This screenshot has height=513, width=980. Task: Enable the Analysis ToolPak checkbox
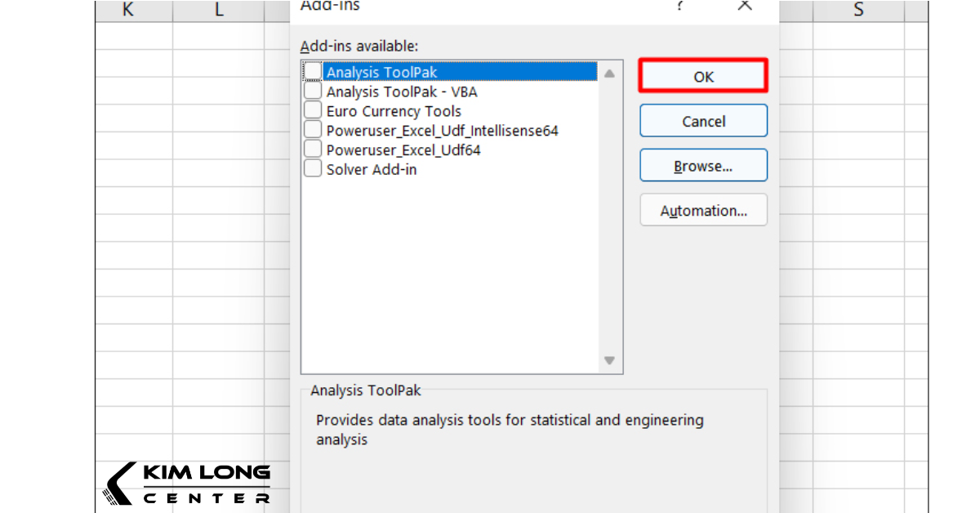[x=313, y=72]
